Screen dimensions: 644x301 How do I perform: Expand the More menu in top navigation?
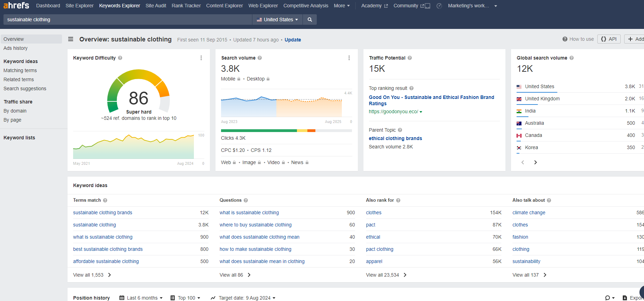pyautogui.click(x=342, y=6)
